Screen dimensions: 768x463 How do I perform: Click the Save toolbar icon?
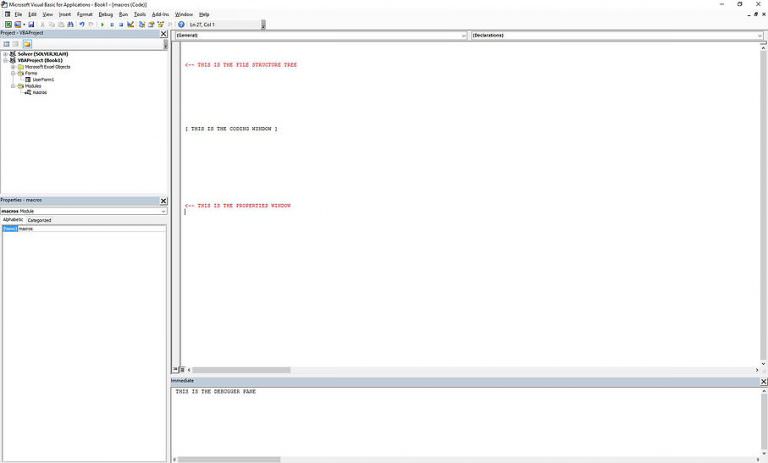tap(31, 24)
